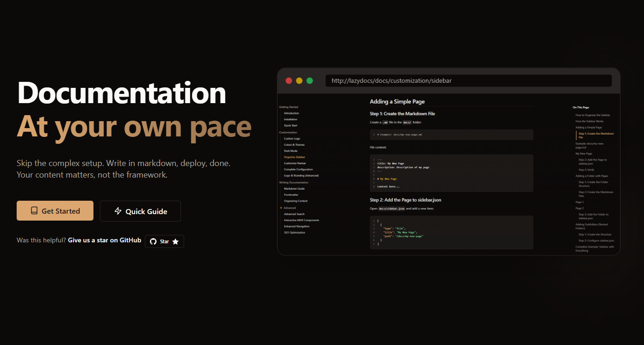The height and width of the screenshot is (345, 644).
Task: Click highlighted 'Step 1: Create the Markdown File' outline link
Action: coord(596,135)
